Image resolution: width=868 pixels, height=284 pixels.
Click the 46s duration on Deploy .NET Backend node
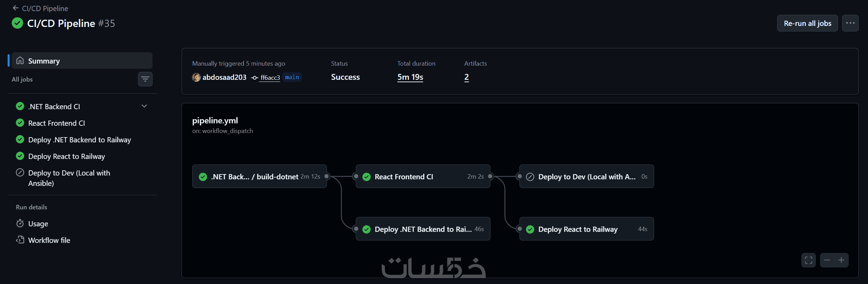(x=479, y=229)
